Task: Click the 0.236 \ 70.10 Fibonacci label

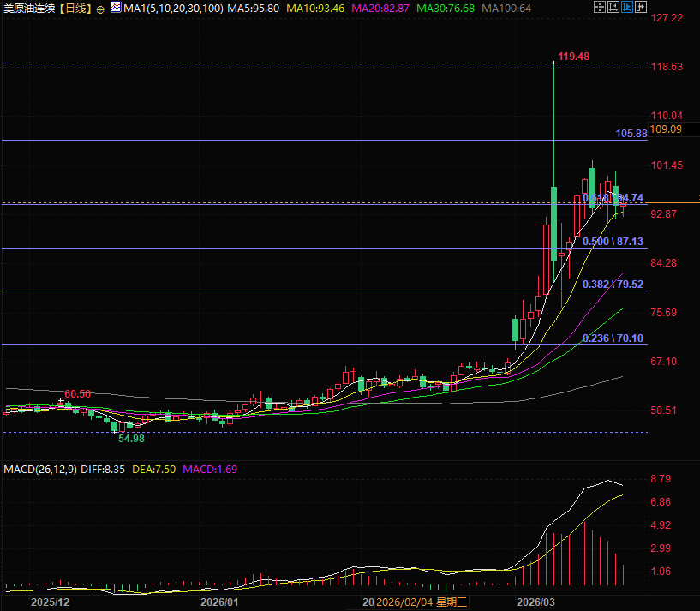Action: tap(613, 338)
